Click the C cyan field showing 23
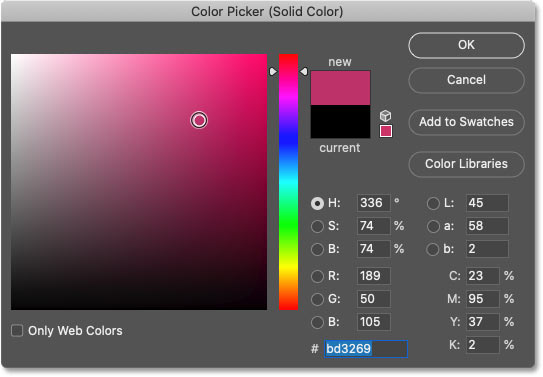Image resolution: width=543 pixels, height=377 pixels. (x=483, y=276)
